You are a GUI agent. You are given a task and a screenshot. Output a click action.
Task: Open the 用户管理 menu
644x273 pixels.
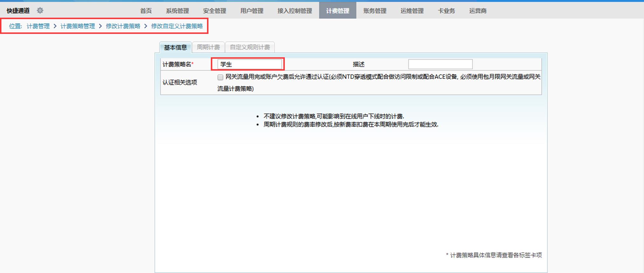point(252,11)
